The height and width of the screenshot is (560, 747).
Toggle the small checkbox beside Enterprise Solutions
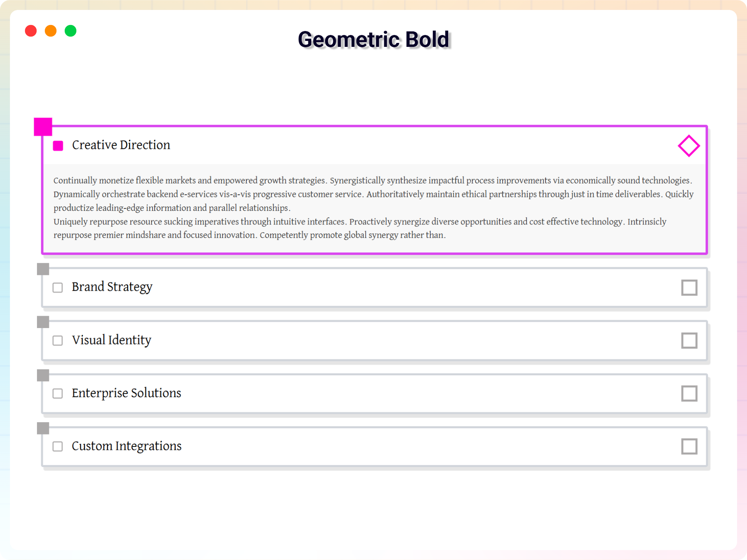[58, 394]
